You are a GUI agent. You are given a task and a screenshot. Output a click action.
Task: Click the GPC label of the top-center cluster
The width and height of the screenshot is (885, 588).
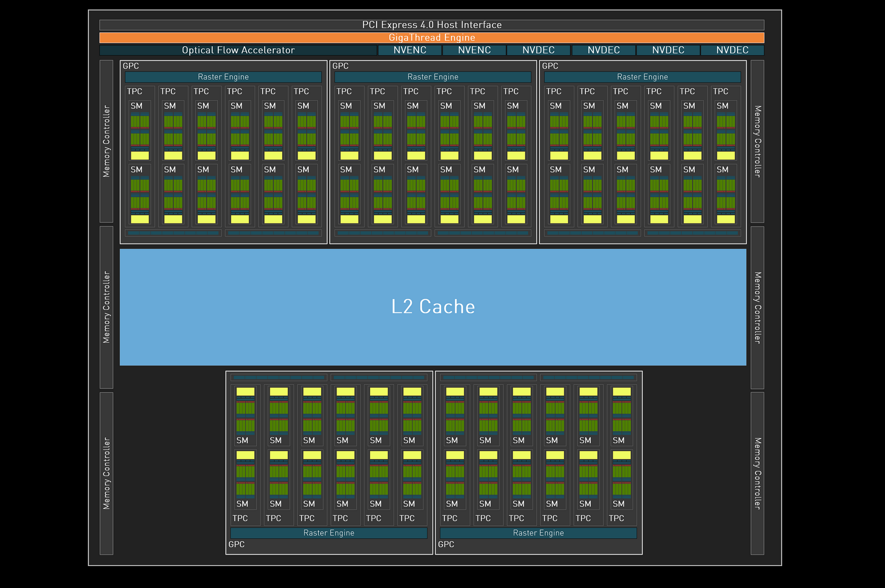coord(341,66)
